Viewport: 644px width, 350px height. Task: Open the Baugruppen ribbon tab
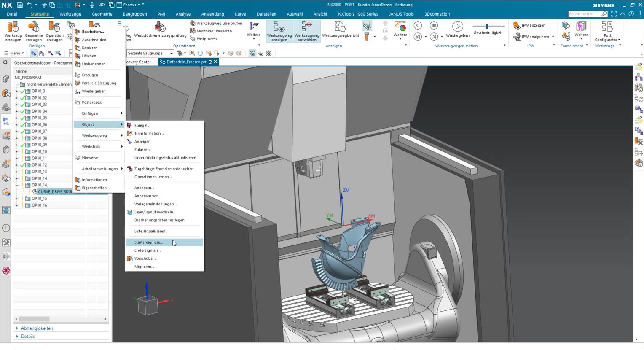[x=135, y=14]
